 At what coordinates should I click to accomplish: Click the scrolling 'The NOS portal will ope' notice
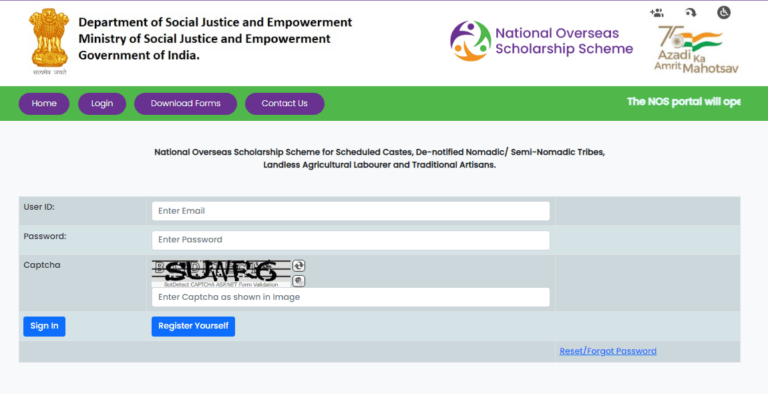tap(683, 102)
